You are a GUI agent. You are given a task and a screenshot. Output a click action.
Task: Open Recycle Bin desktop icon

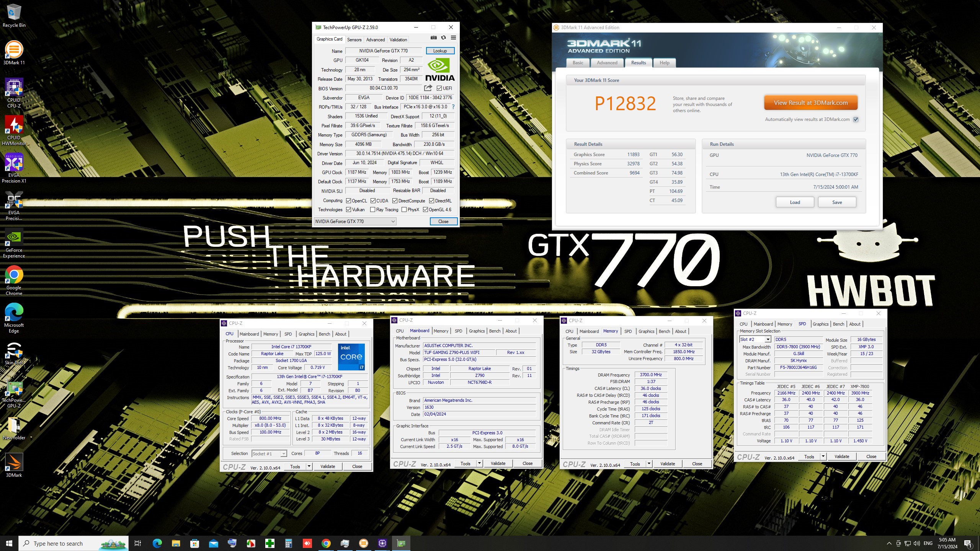[x=14, y=16]
